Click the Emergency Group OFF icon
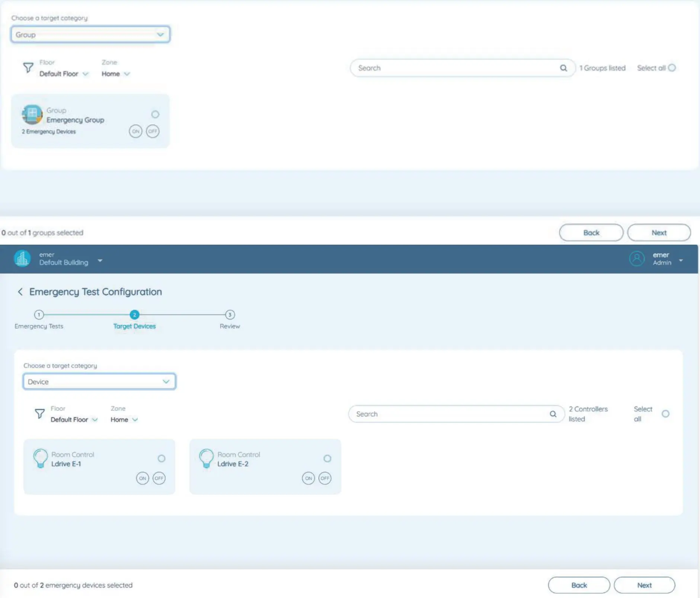This screenshot has height=598, width=700. tap(153, 131)
